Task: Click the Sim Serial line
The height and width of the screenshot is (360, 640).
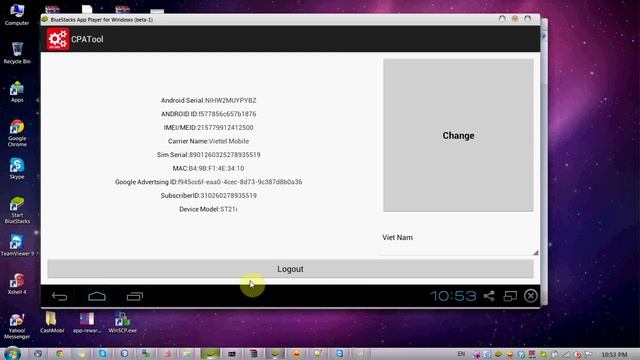Action: pyautogui.click(x=209, y=155)
